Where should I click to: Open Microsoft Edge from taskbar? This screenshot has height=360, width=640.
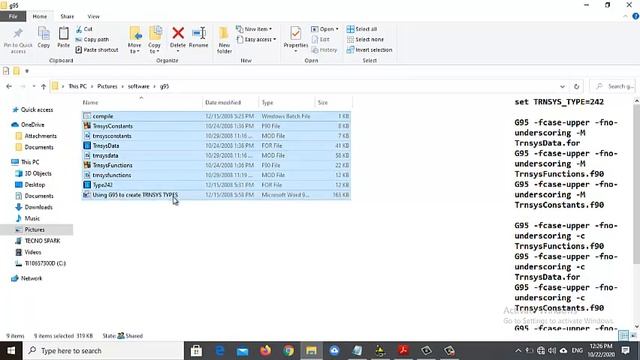(x=220, y=351)
